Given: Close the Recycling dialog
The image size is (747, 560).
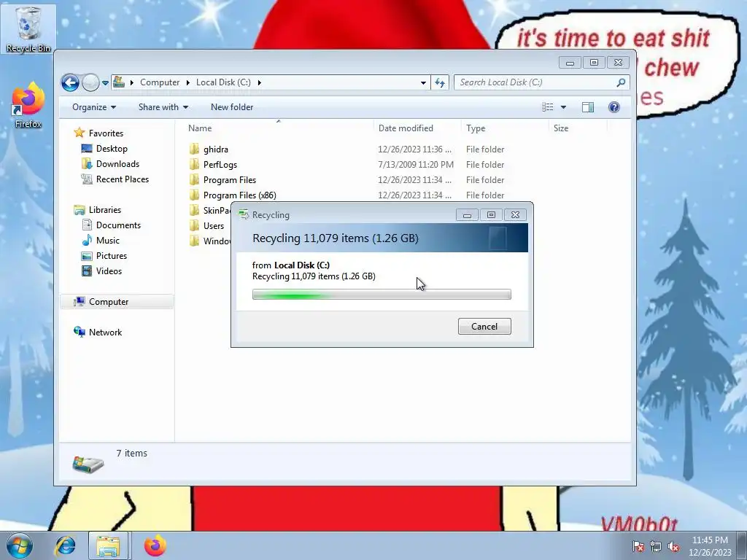Looking at the screenshot, I should coord(516,215).
